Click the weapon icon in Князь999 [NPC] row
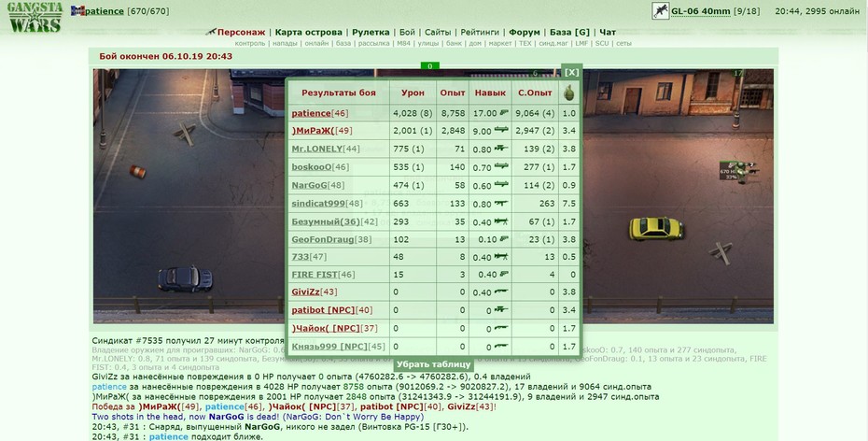Viewport: 868px width, 441px height. [501, 346]
